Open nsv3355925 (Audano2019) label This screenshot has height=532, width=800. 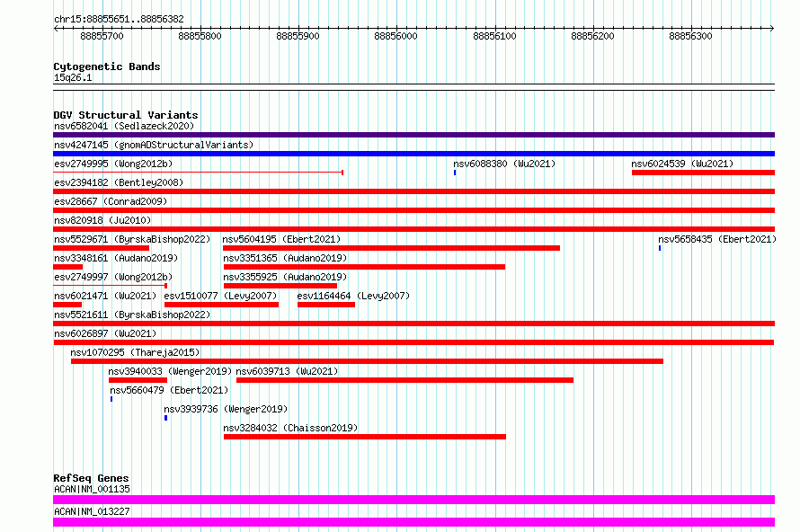pyautogui.click(x=285, y=277)
